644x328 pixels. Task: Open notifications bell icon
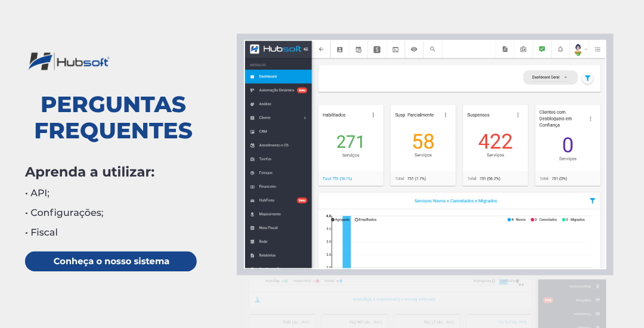click(x=560, y=49)
